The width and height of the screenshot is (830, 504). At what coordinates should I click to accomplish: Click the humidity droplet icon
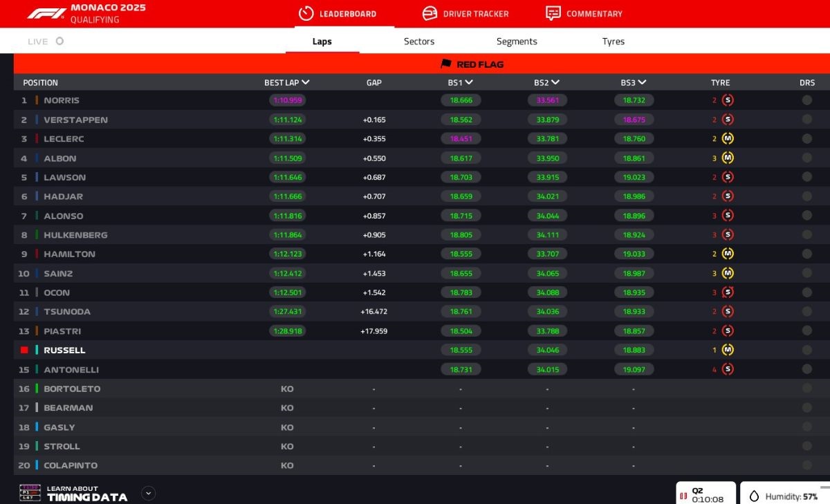pos(754,496)
